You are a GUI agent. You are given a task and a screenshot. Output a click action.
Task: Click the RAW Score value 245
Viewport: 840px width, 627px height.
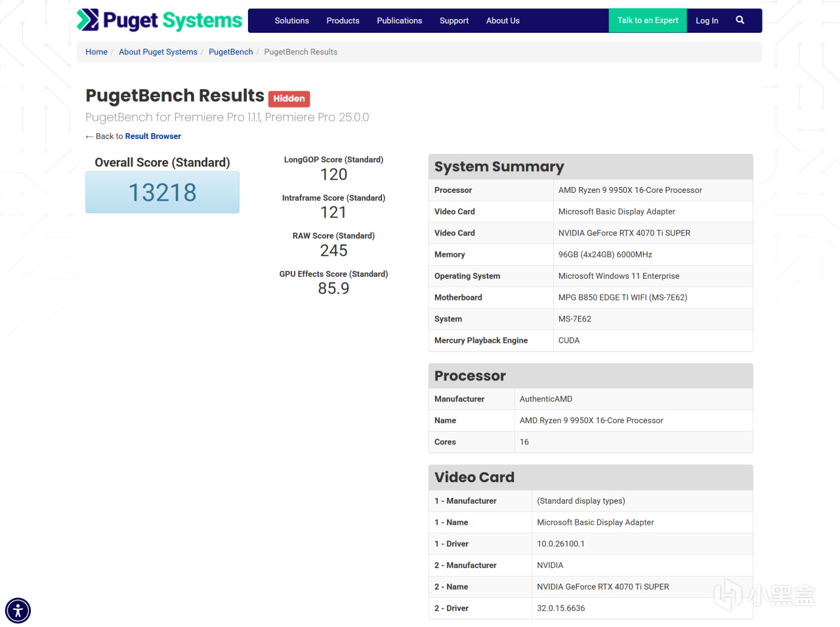pyautogui.click(x=333, y=251)
